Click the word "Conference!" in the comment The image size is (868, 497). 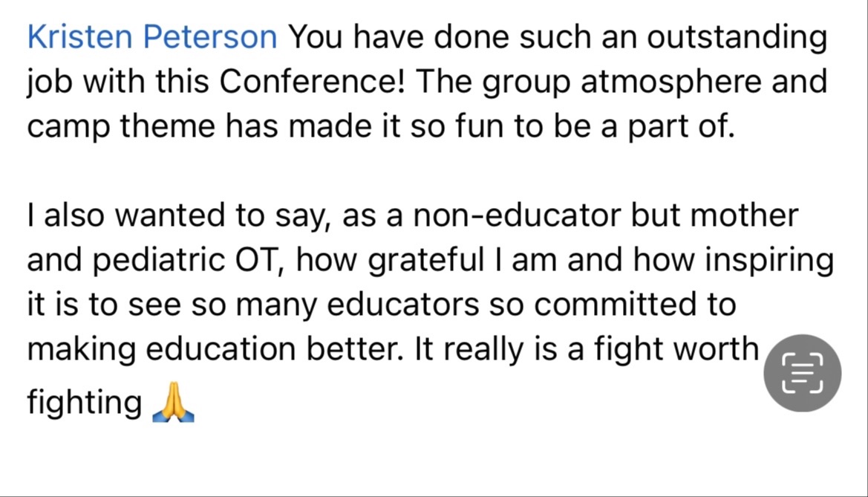[x=312, y=82]
